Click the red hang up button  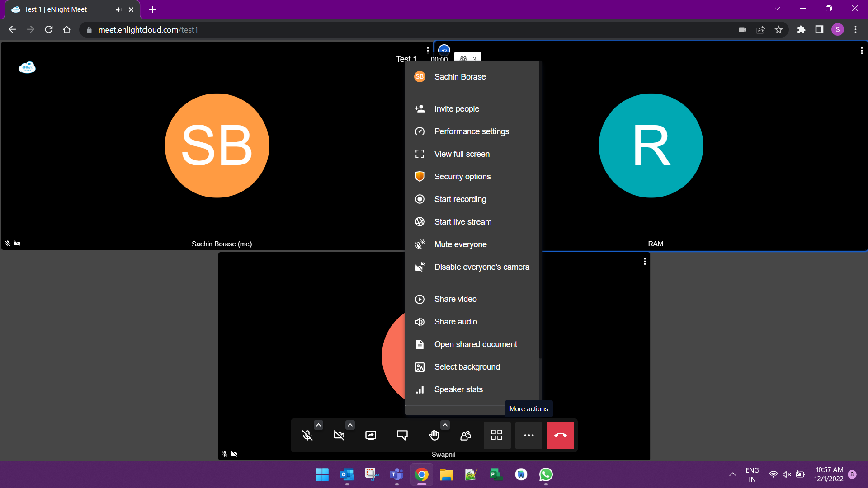pyautogui.click(x=560, y=435)
